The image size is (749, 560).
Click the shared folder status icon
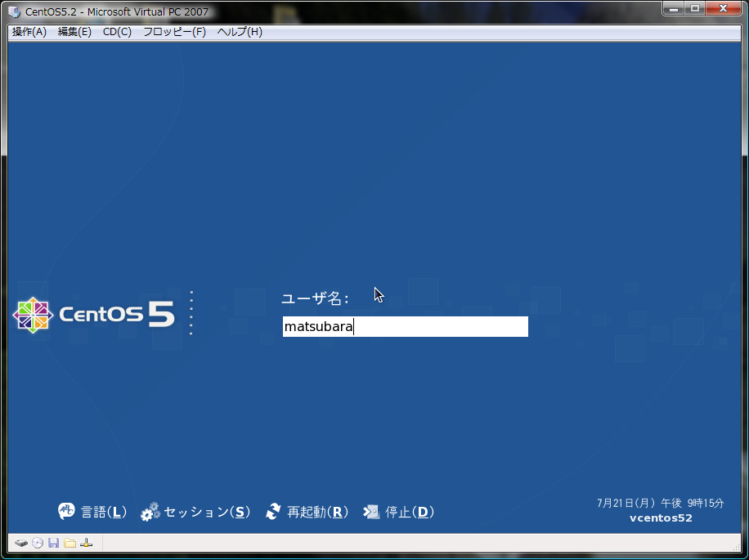click(70, 543)
